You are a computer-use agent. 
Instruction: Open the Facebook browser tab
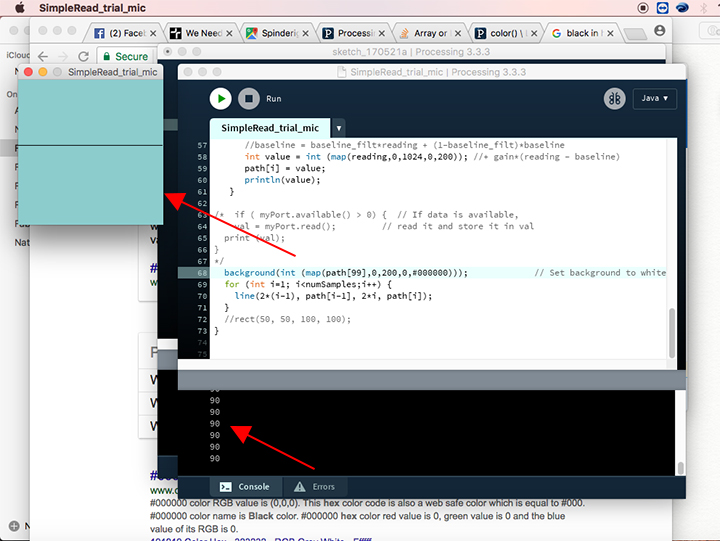[x=124, y=33]
